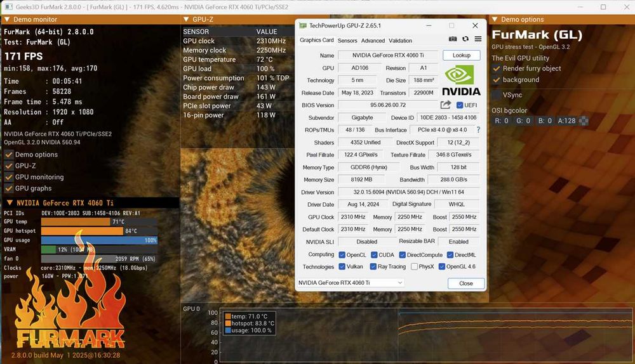Open the GPU-Z hamburger menu

coord(478,39)
